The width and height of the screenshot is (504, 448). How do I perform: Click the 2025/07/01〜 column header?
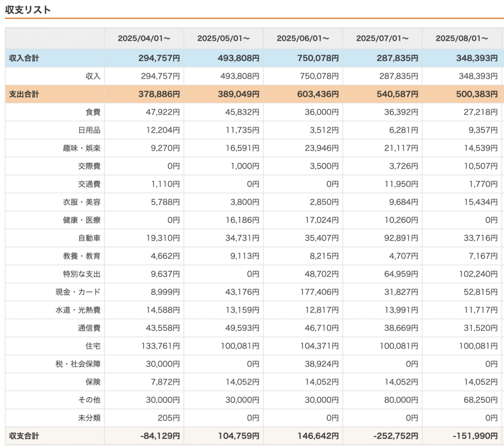coord(382,38)
